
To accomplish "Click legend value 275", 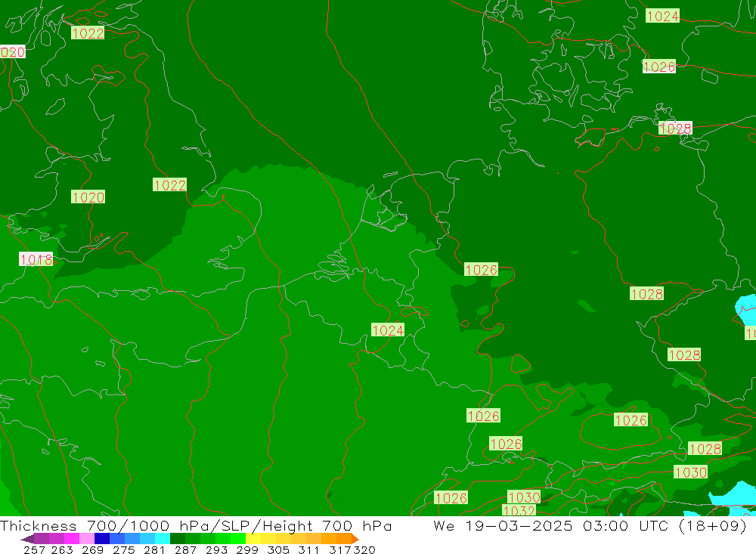I will [x=123, y=549].
